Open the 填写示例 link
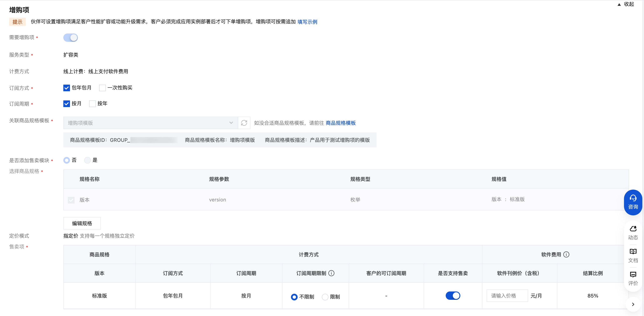644x316 pixels. (x=307, y=22)
